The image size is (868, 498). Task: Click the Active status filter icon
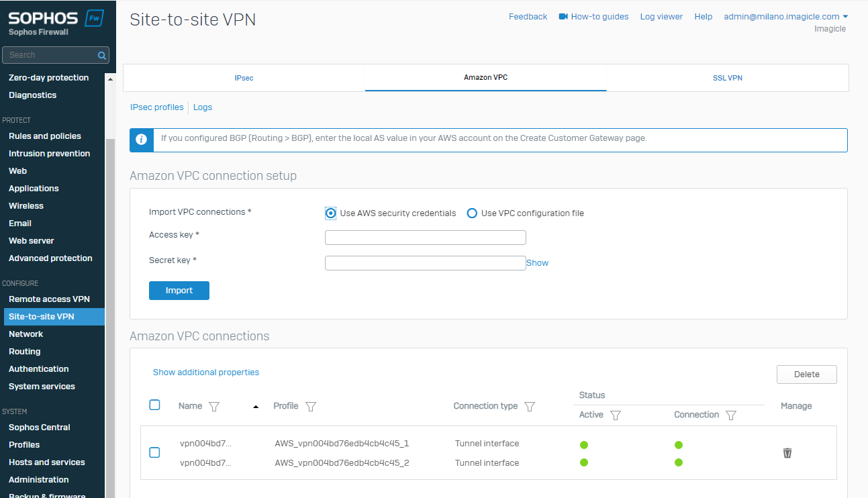coord(615,415)
